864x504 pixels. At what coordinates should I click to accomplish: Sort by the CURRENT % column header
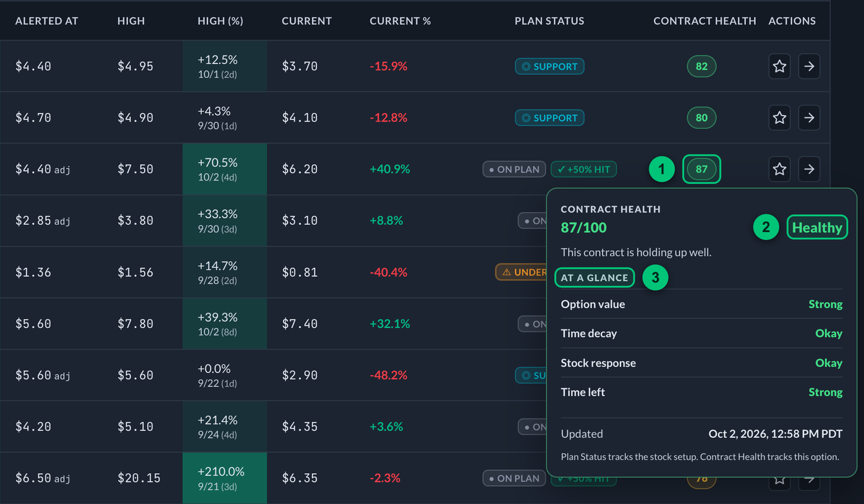coord(400,21)
